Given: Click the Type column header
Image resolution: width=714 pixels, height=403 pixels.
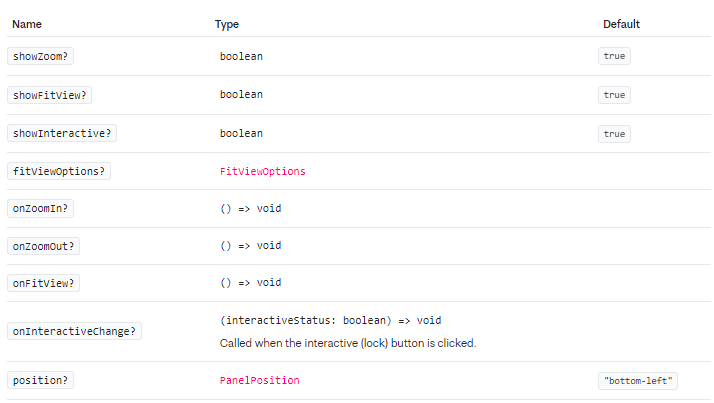Looking at the screenshot, I should 227,24.
